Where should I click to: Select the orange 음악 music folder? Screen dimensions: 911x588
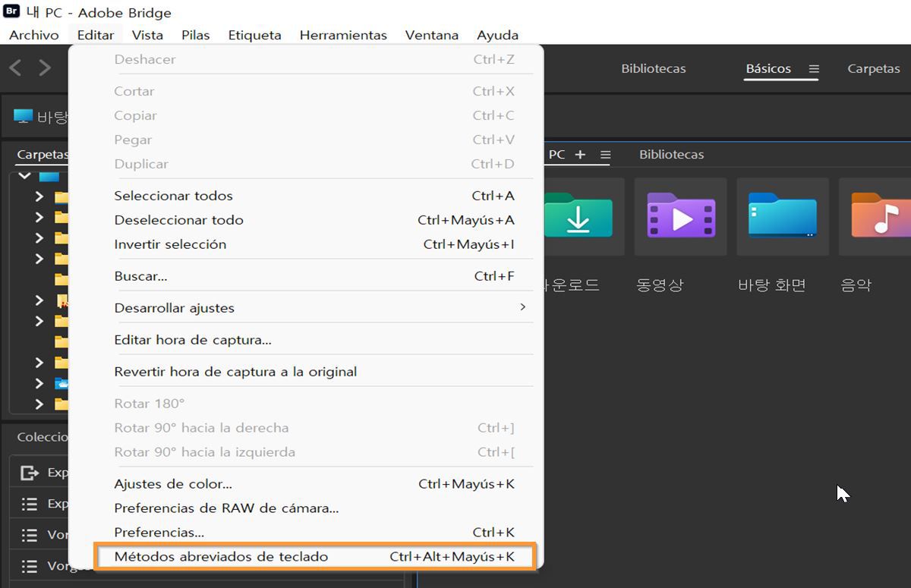coord(875,216)
